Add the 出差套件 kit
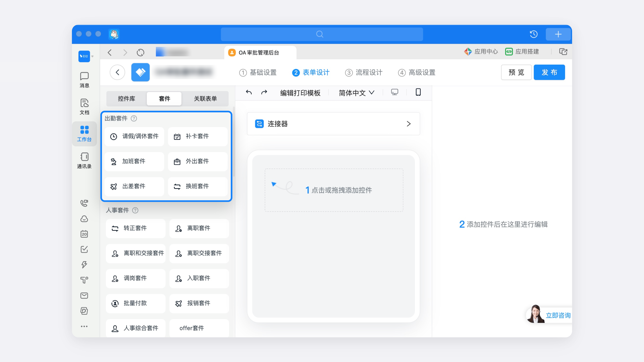 [134, 186]
